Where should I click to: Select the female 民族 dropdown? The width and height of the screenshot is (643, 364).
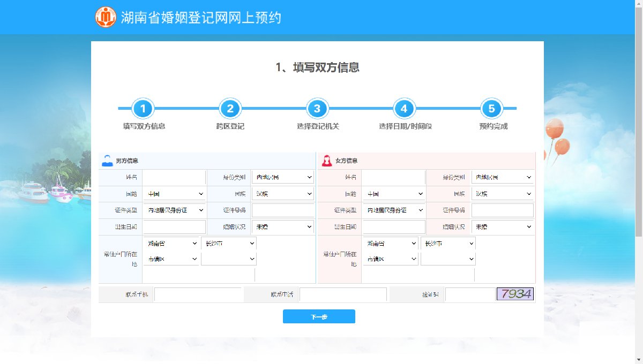click(x=503, y=194)
